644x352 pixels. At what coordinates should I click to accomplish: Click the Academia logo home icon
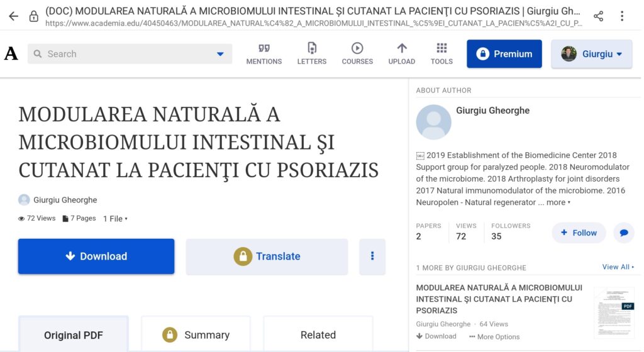(x=11, y=54)
